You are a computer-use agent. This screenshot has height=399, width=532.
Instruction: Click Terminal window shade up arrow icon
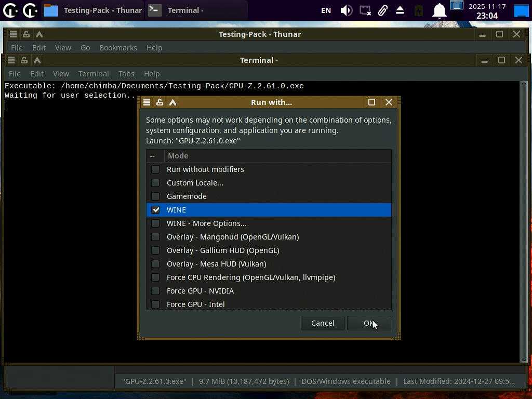(x=37, y=60)
